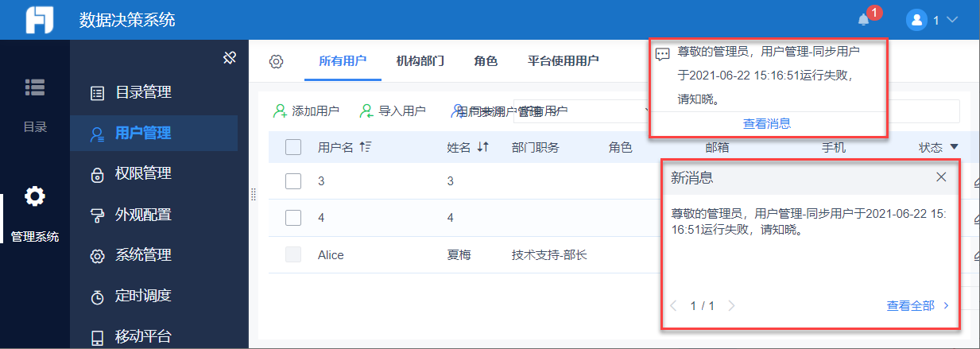Screen dimensions: 980x349
Task: Select the 管理系统 gear icon
Action: point(35,196)
